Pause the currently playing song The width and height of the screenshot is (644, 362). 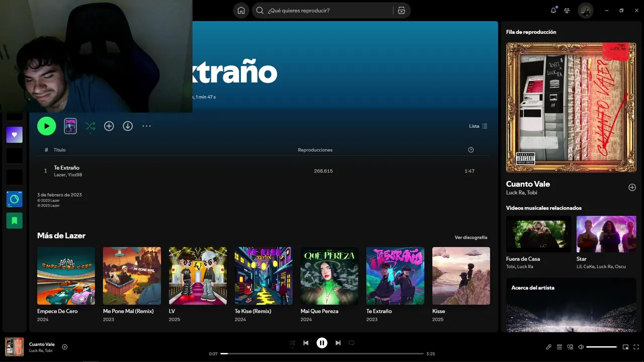click(322, 343)
